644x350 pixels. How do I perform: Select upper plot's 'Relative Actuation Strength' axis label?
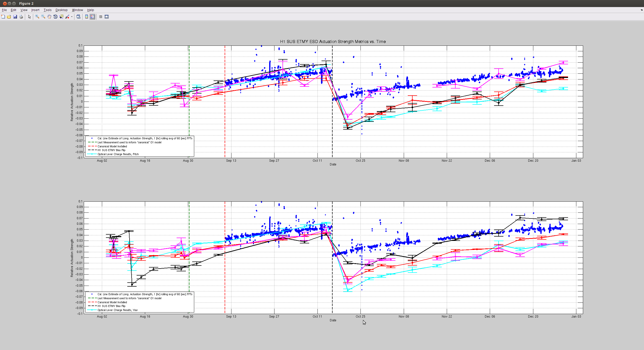click(x=72, y=102)
